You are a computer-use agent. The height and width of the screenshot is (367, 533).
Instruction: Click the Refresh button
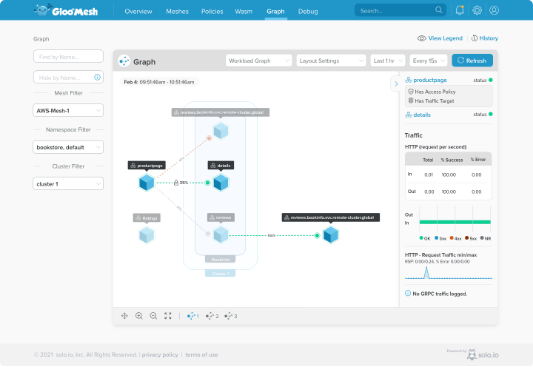click(x=472, y=61)
